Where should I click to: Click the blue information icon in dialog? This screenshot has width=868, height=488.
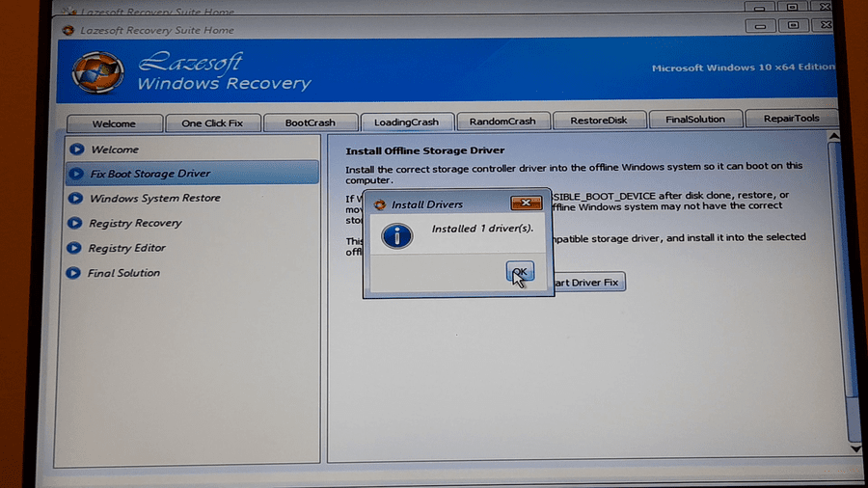(x=396, y=235)
